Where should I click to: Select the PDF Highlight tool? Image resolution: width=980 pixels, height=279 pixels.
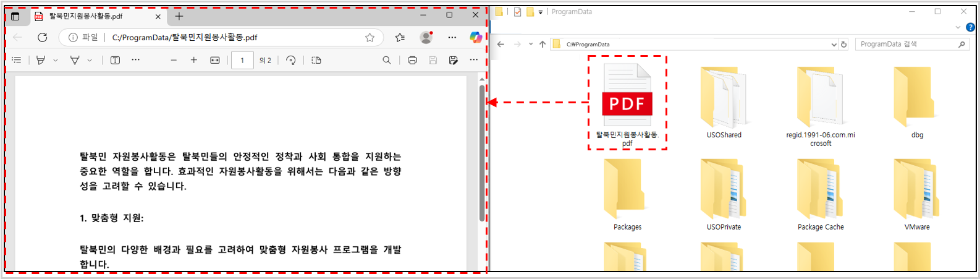[75, 60]
